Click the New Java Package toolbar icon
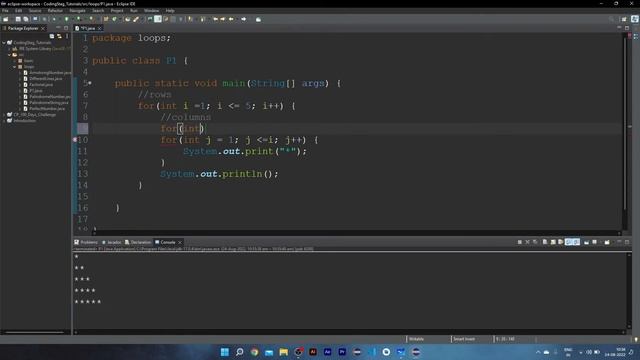640x360 pixels. (x=106, y=19)
